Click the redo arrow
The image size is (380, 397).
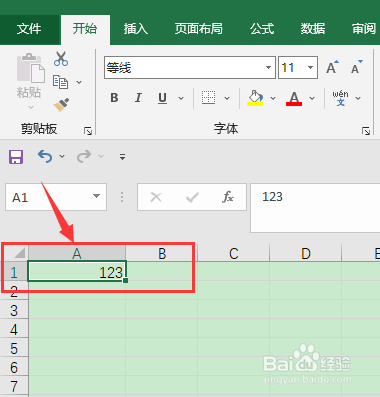point(84,156)
